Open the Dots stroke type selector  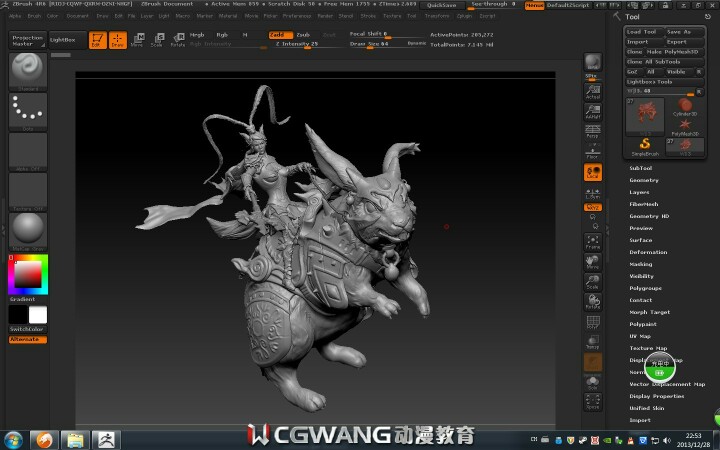pos(28,112)
